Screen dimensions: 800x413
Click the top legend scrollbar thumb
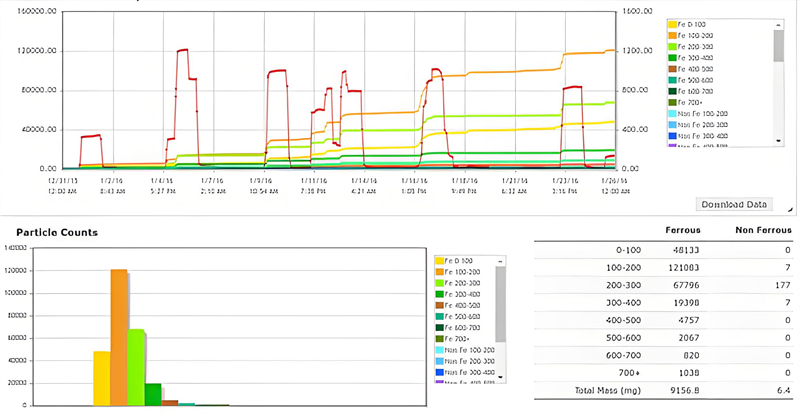click(x=778, y=45)
